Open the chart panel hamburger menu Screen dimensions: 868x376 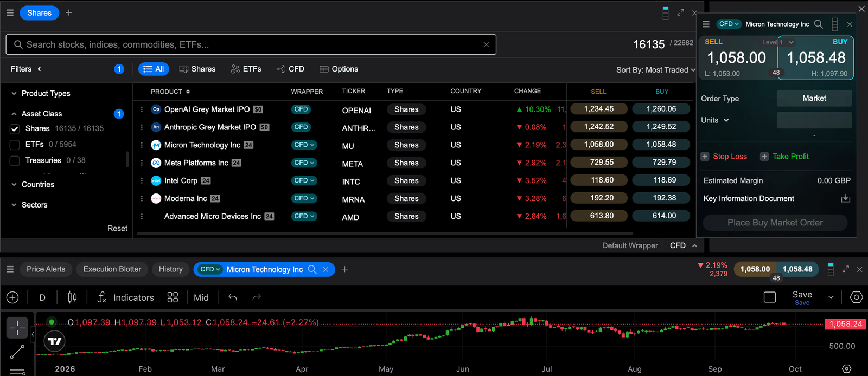tap(10, 269)
